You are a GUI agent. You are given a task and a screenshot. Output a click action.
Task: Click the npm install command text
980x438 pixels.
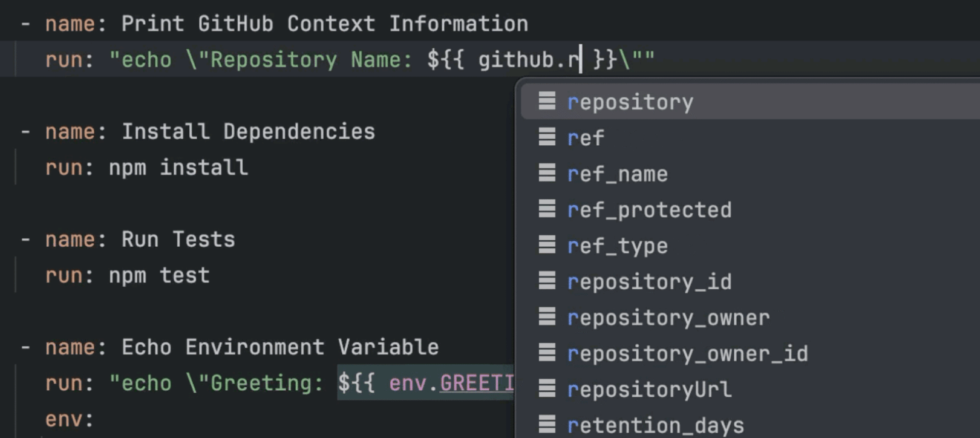pyautogui.click(x=178, y=168)
